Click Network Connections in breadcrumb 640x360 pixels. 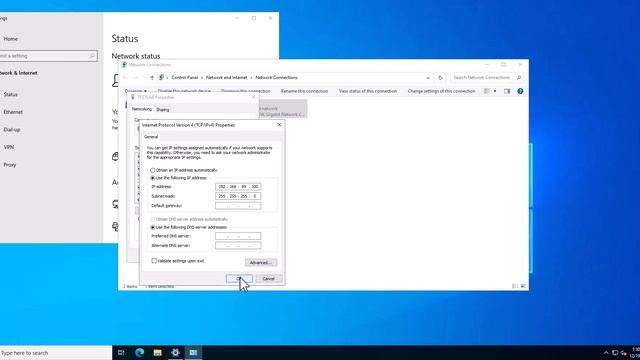click(276, 78)
